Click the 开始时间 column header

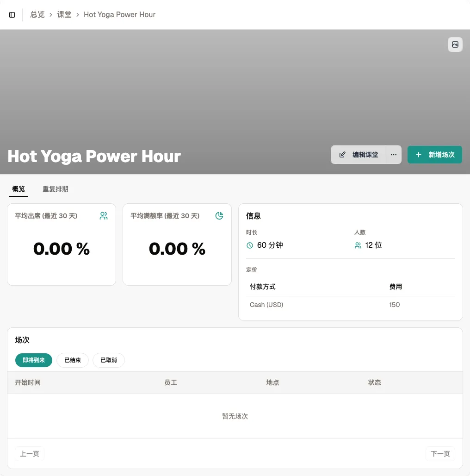(x=28, y=382)
